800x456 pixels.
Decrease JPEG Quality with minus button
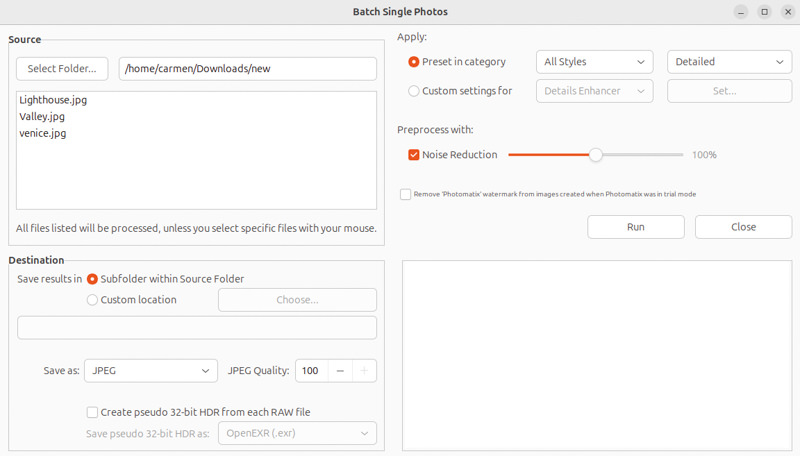point(340,371)
